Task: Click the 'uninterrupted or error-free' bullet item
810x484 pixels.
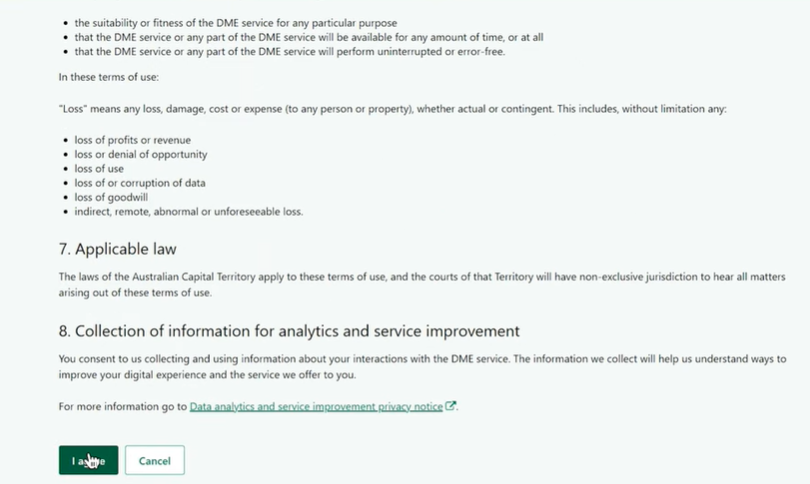Action: (290, 52)
